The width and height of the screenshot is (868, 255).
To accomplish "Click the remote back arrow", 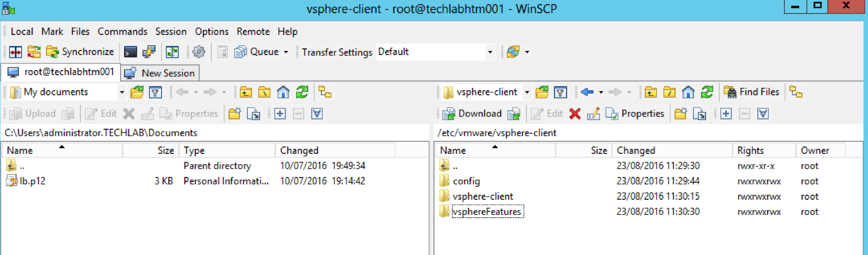I will tap(587, 92).
